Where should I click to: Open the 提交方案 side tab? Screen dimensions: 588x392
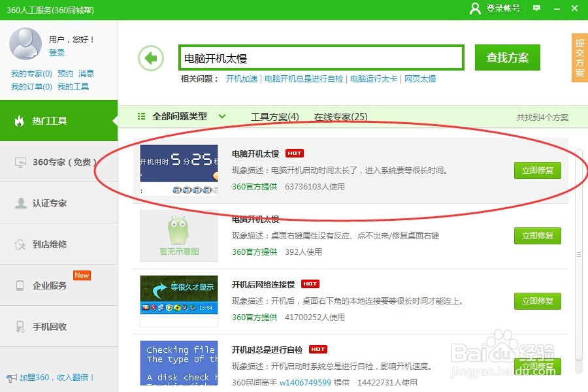[580, 57]
